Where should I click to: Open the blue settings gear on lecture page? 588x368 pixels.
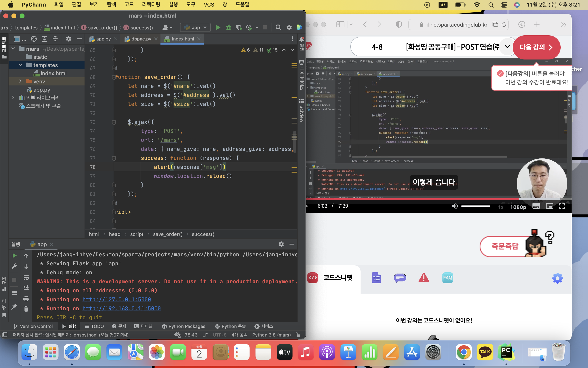[x=557, y=278]
